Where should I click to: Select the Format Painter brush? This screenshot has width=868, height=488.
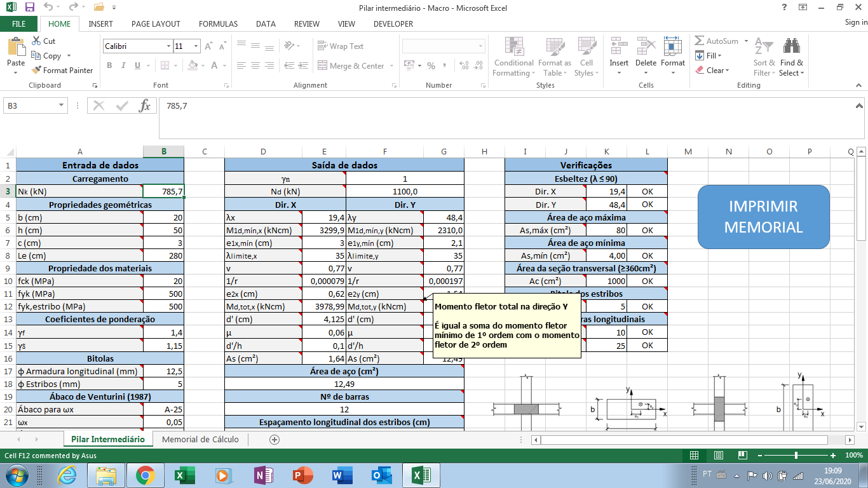(x=36, y=70)
